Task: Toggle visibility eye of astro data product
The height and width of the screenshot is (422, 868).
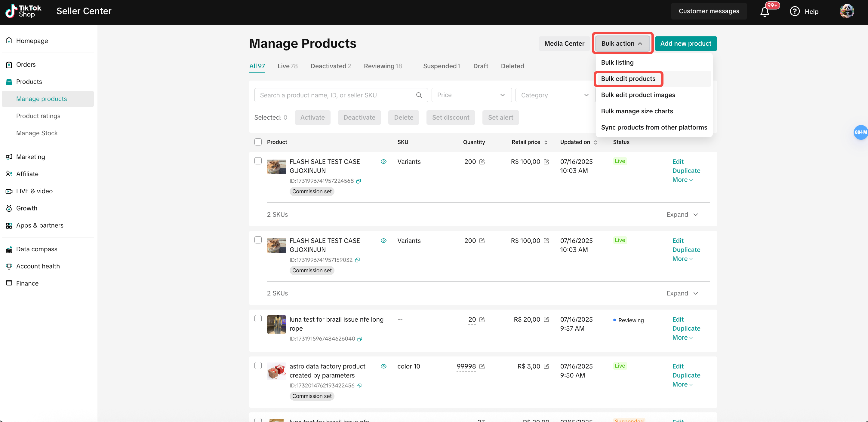Action: pos(383,366)
